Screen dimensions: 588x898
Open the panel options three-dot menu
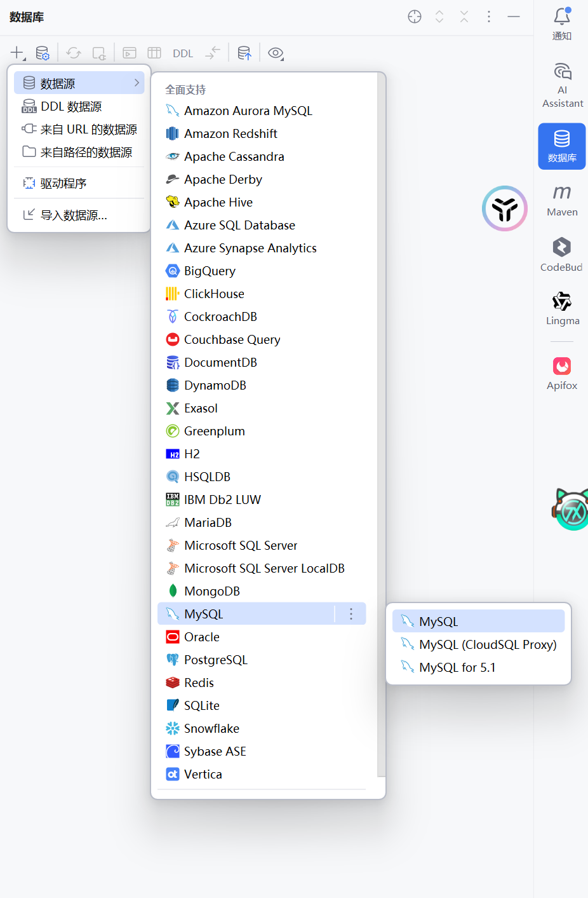[x=489, y=17]
